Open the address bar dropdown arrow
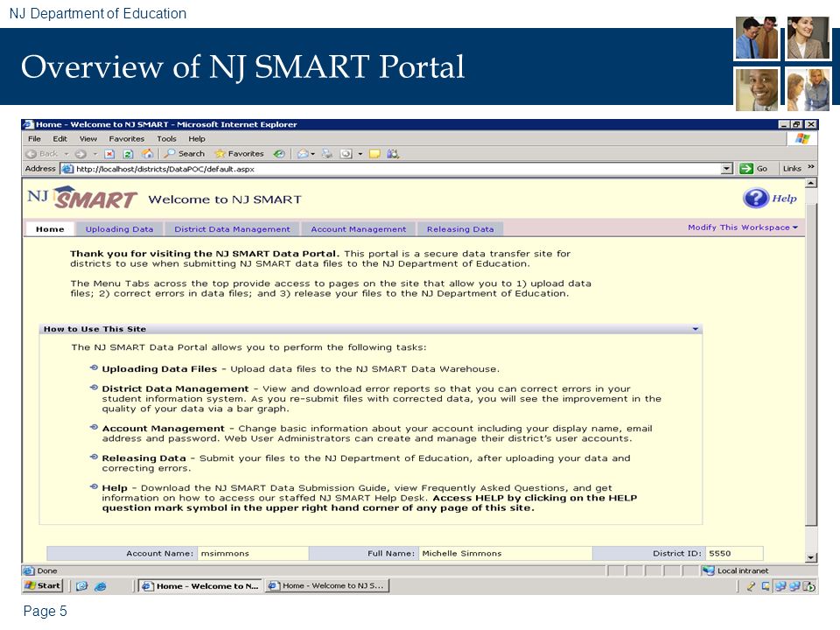The height and width of the screenshot is (630, 840). coord(726,169)
